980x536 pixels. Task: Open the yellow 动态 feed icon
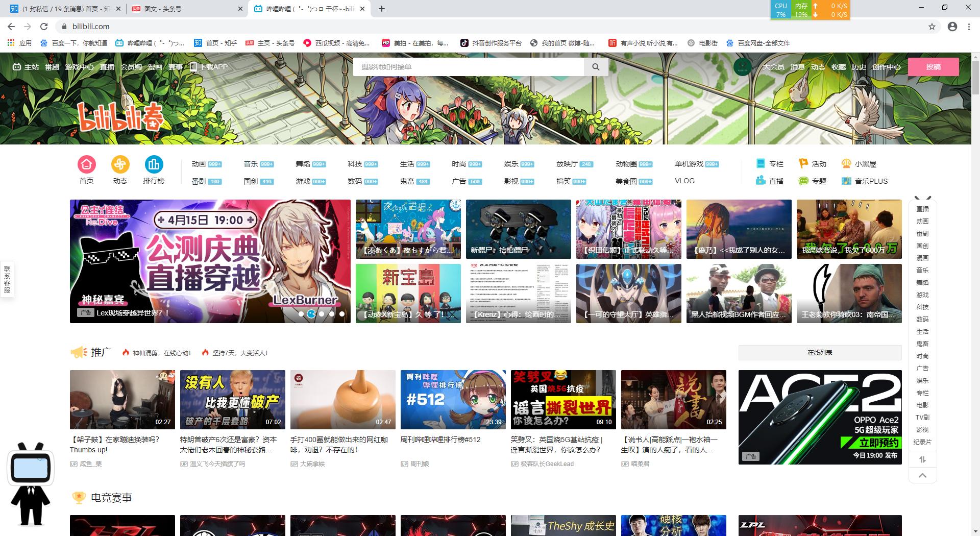(x=120, y=164)
